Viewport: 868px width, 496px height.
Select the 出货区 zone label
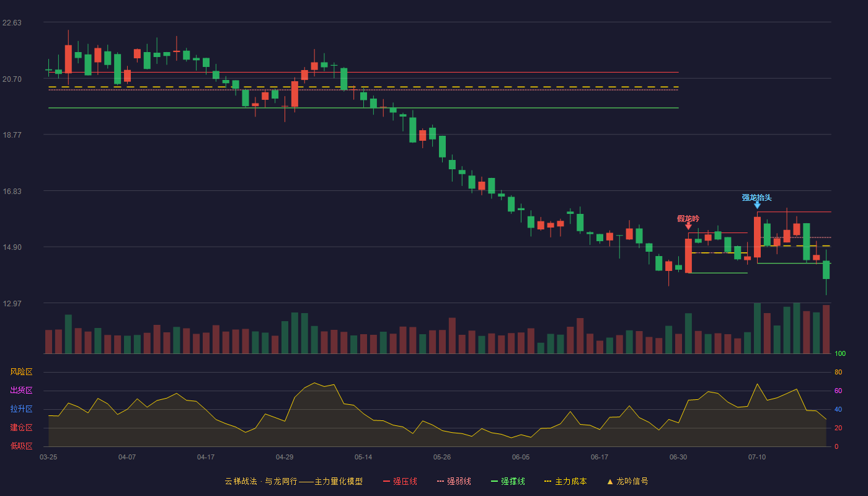click(x=21, y=391)
